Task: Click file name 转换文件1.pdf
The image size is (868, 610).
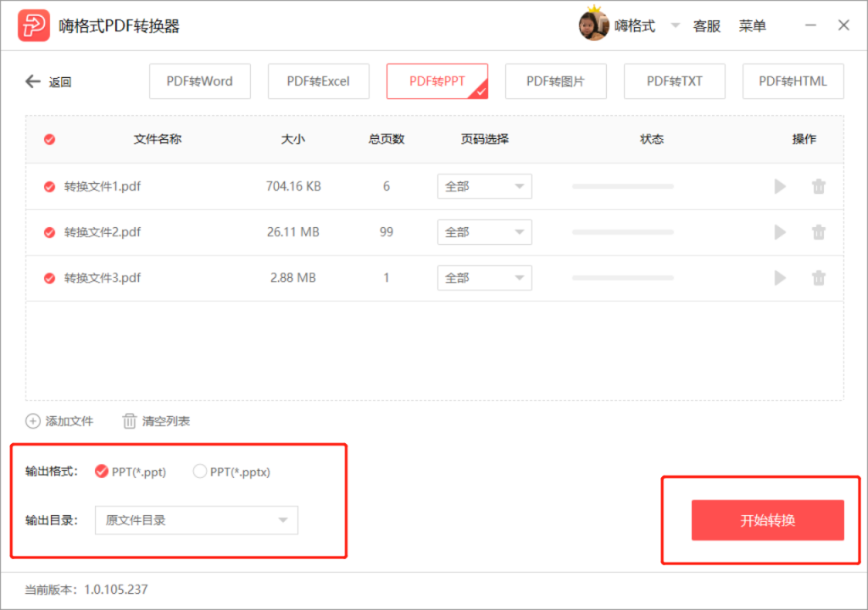Action: click(103, 186)
